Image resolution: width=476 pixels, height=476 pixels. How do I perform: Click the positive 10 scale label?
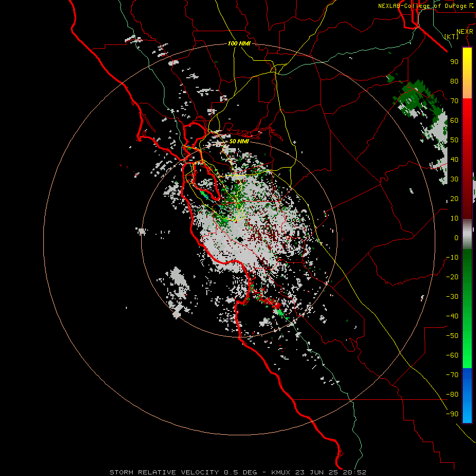pos(454,218)
